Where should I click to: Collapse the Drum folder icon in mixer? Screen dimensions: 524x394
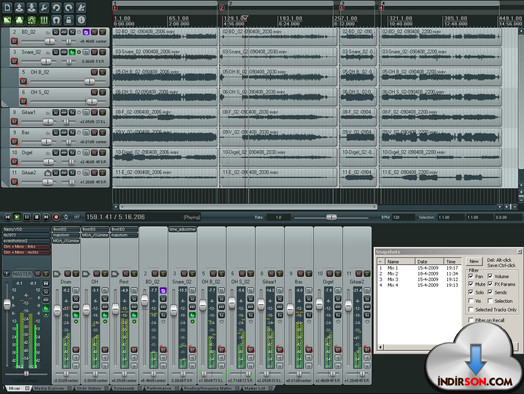point(57,274)
